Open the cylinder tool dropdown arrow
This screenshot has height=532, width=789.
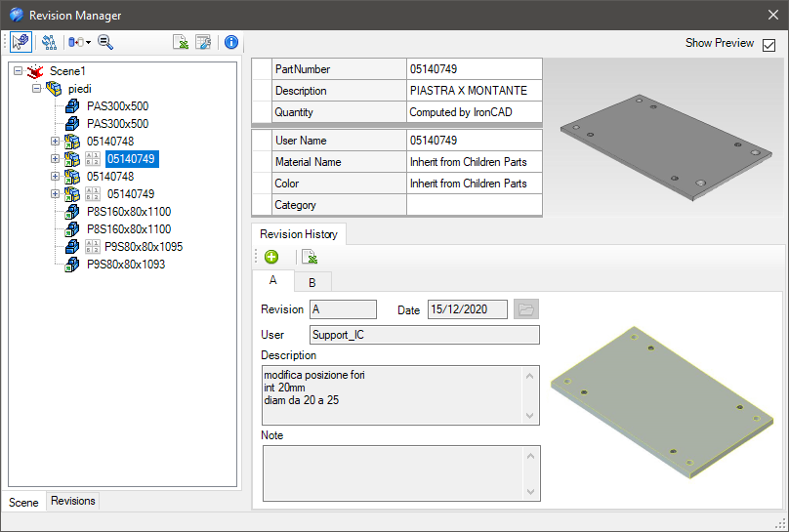pos(88,43)
